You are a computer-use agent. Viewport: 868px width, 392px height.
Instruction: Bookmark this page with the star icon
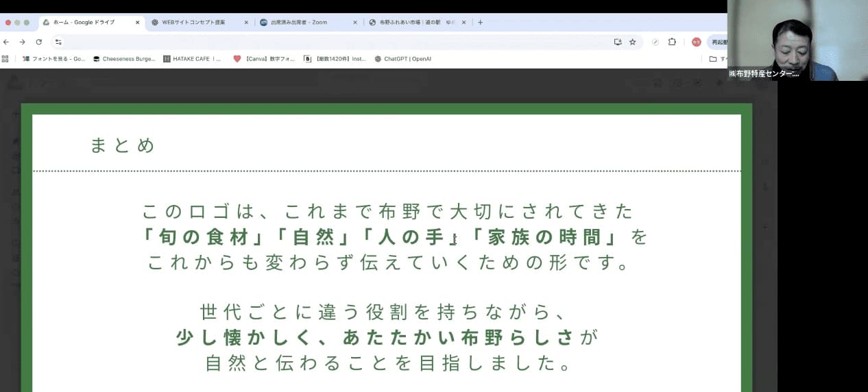point(632,42)
